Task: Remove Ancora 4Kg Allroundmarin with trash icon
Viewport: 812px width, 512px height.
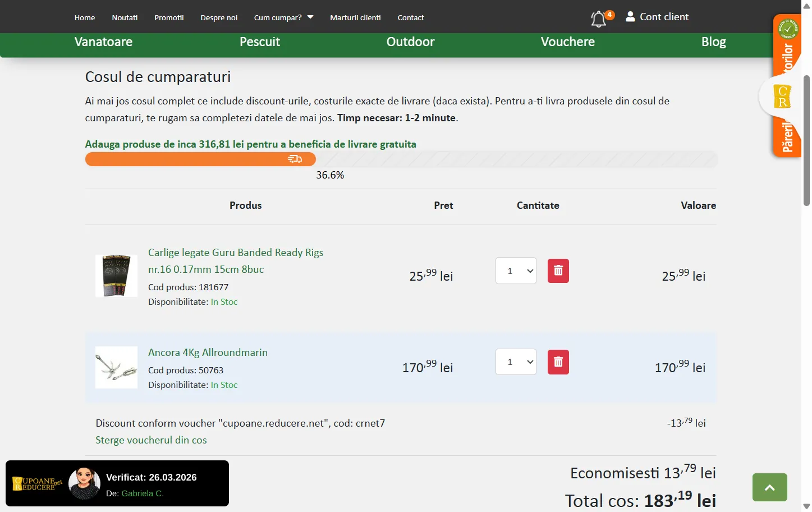Action: tap(558, 362)
